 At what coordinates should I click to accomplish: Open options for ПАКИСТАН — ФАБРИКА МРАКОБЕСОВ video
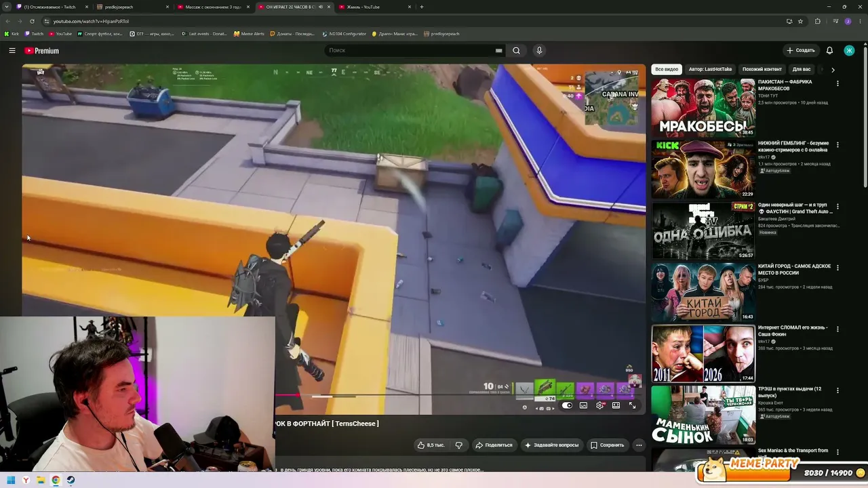[x=837, y=83]
